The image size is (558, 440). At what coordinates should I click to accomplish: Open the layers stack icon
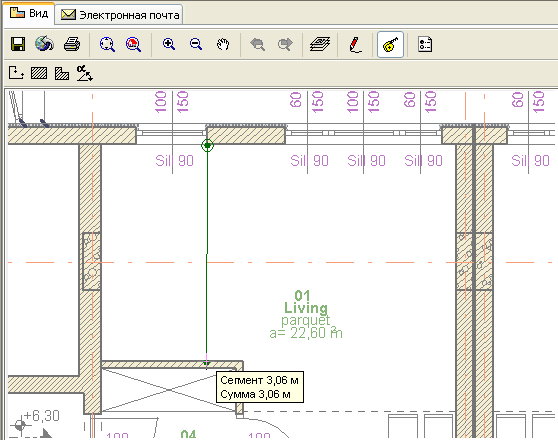tap(320, 44)
